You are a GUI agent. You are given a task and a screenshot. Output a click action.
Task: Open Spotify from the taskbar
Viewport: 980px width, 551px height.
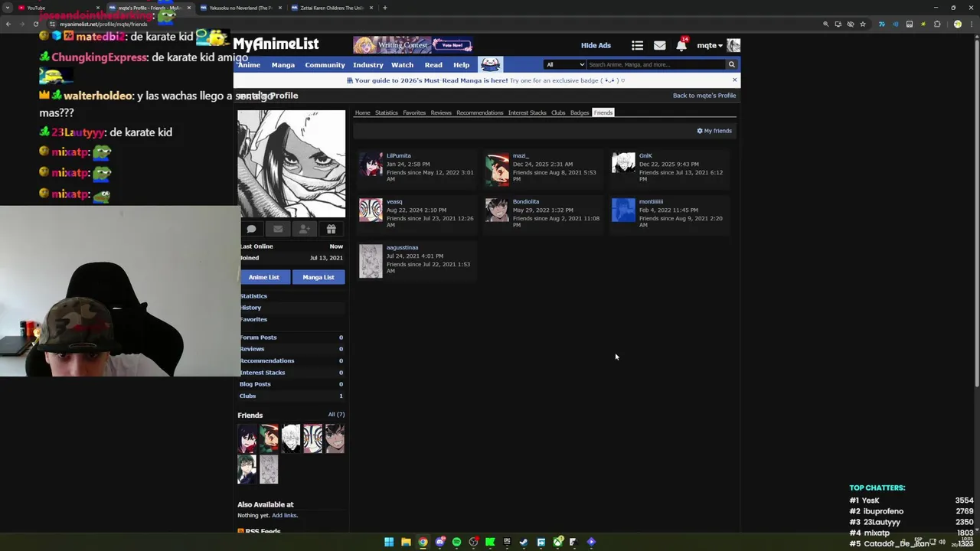[x=456, y=542]
